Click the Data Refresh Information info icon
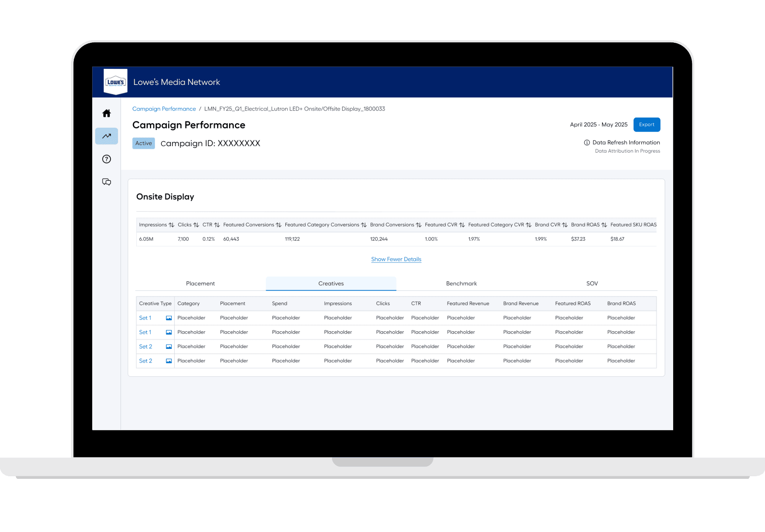 (x=587, y=143)
